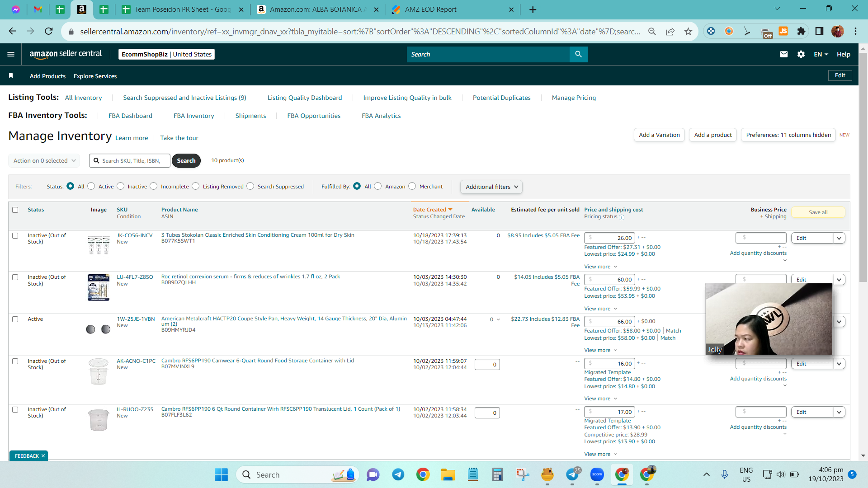Image resolution: width=868 pixels, height=488 pixels.
Task: Choose the Inactive status filter
Action: [121, 186]
